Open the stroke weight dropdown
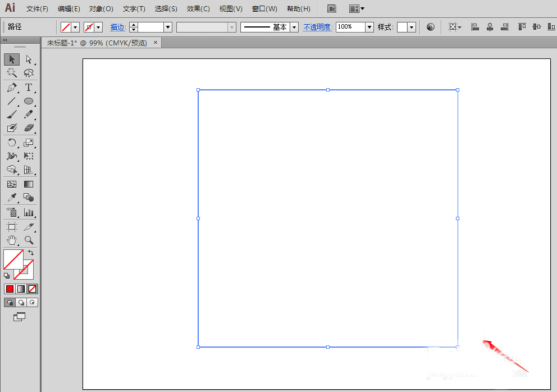The height and width of the screenshot is (392, 557). 167,27
